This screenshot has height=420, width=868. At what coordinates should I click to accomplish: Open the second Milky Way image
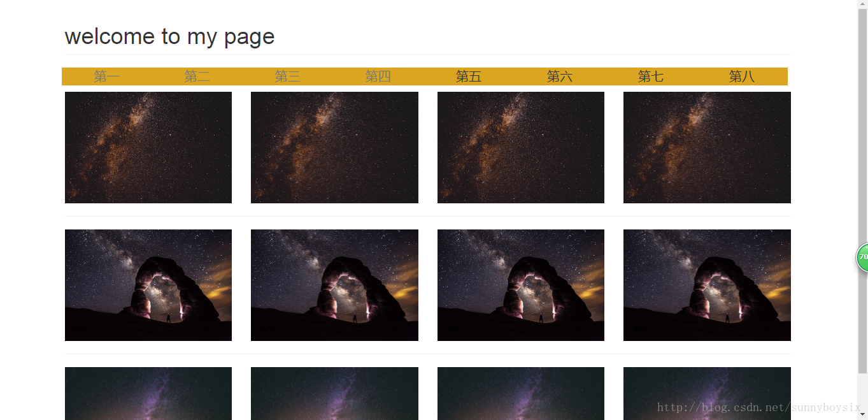coord(334,147)
